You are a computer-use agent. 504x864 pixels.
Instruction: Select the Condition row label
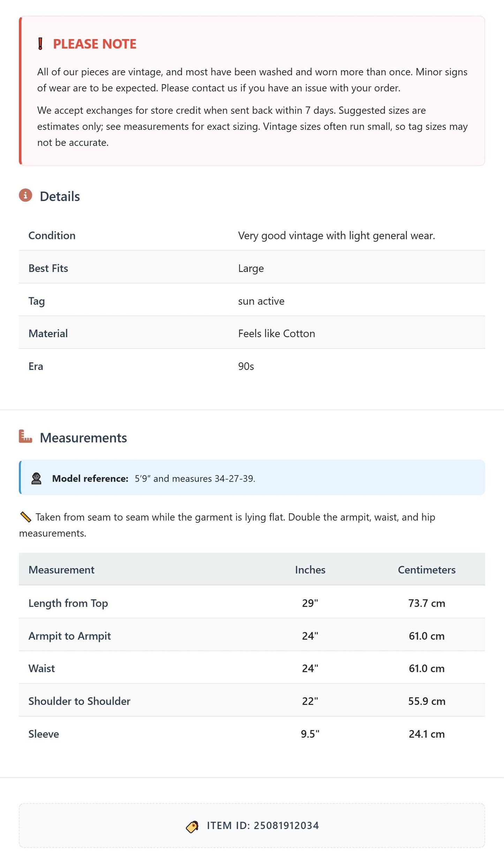click(x=52, y=236)
